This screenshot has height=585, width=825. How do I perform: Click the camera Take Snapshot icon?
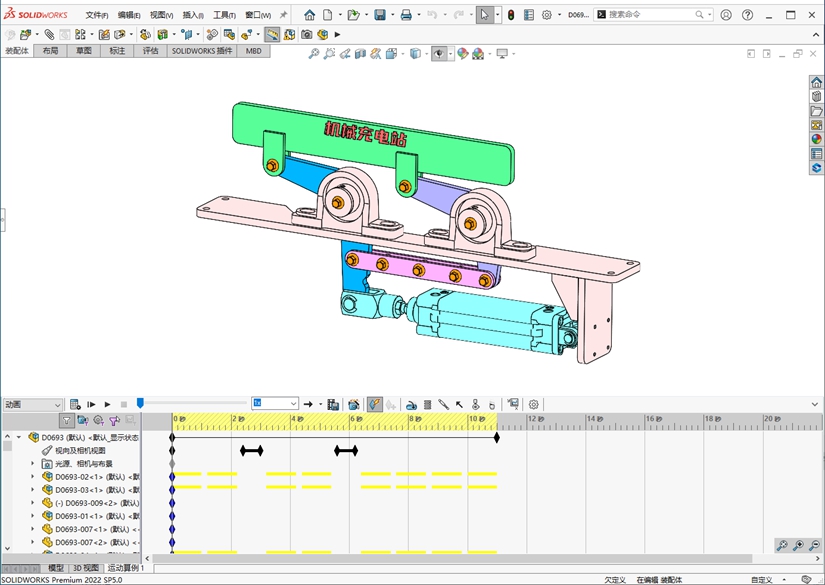point(306,35)
